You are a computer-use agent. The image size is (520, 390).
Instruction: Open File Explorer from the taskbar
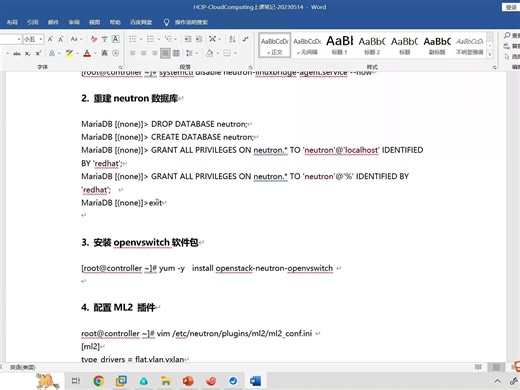166,381
